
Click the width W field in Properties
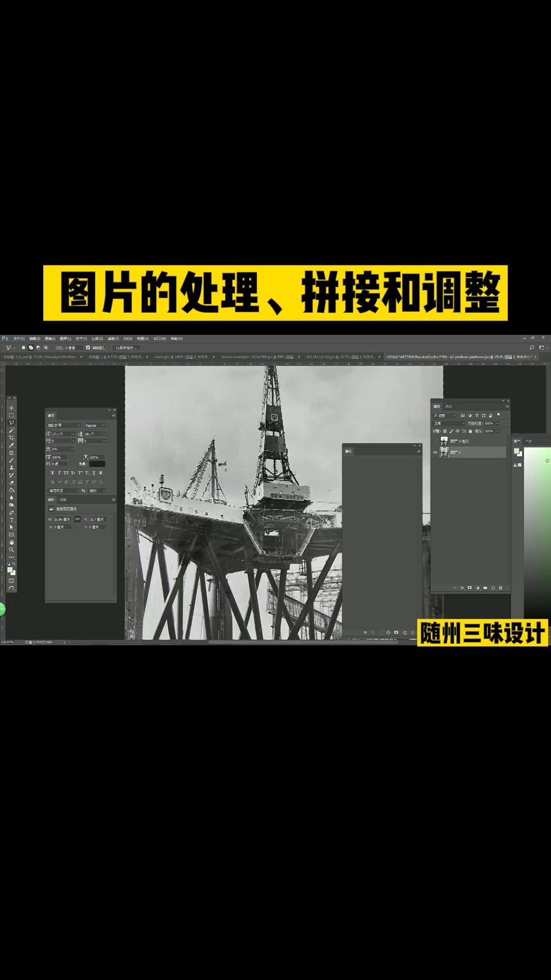point(63,519)
